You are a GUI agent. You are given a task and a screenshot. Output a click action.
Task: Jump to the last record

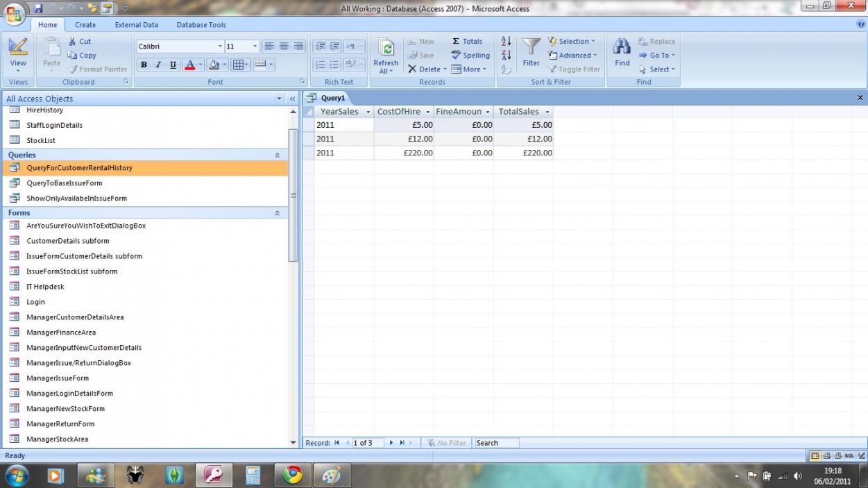coord(402,443)
